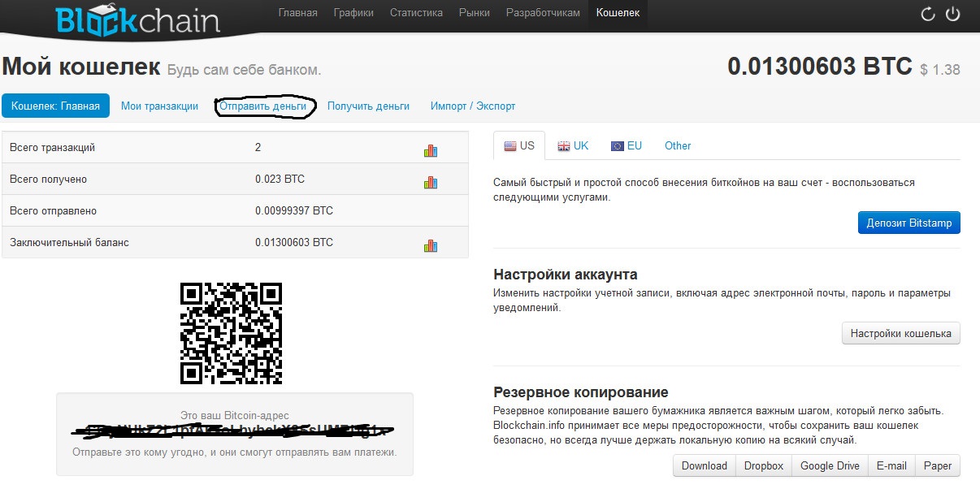Click the Настройки аккаунта heading
The image size is (980, 502).
click(x=566, y=275)
